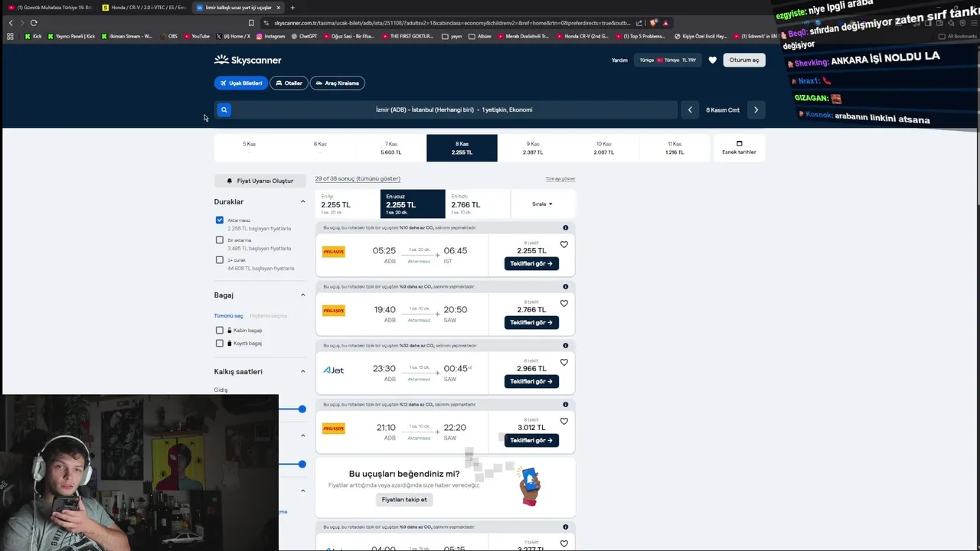This screenshot has height=551, width=980.
Task: Collapse the Duraklar filter section
Action: [302, 202]
